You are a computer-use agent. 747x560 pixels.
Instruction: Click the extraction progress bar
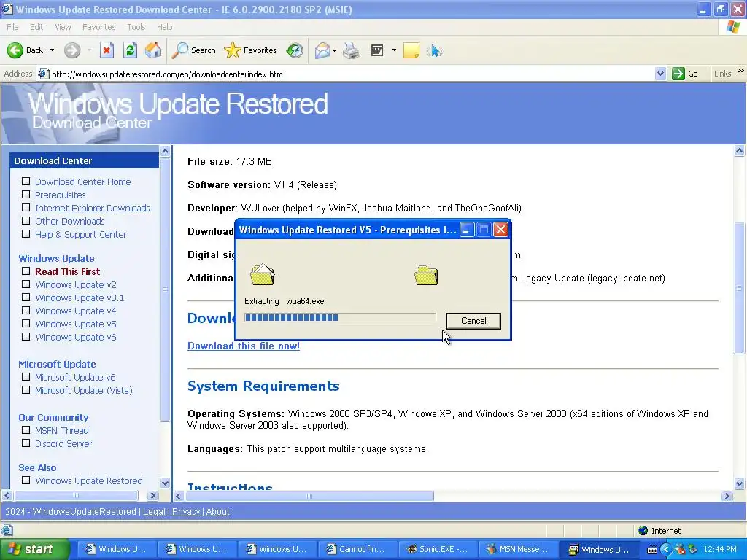(x=340, y=318)
